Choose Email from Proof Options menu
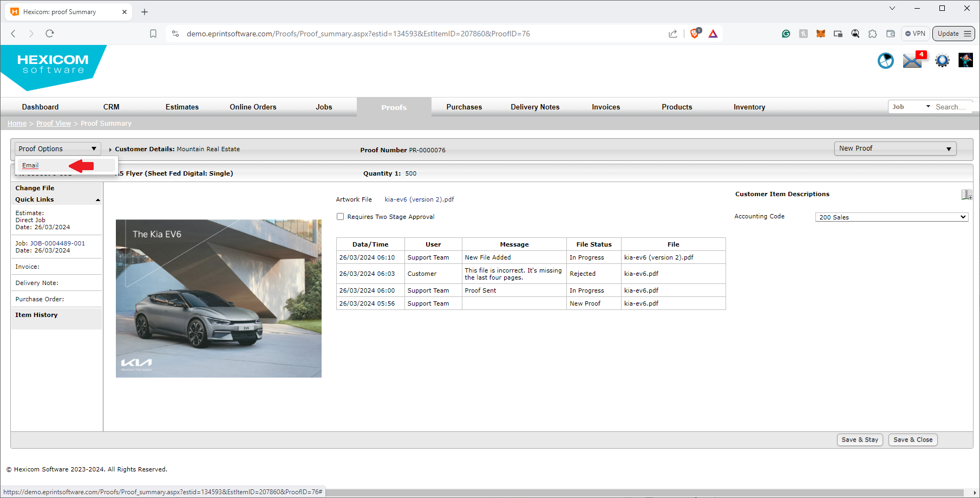 pyautogui.click(x=30, y=165)
